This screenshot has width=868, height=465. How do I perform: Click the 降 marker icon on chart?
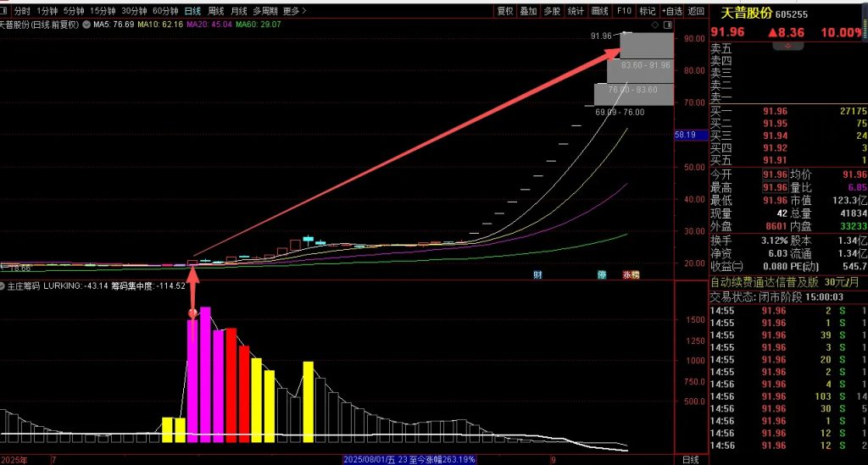(602, 275)
